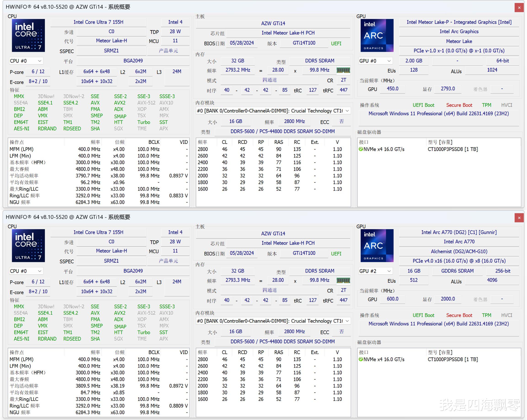
Task: Click the Intel Arc Graphics logo in top window
Action: coord(377,35)
